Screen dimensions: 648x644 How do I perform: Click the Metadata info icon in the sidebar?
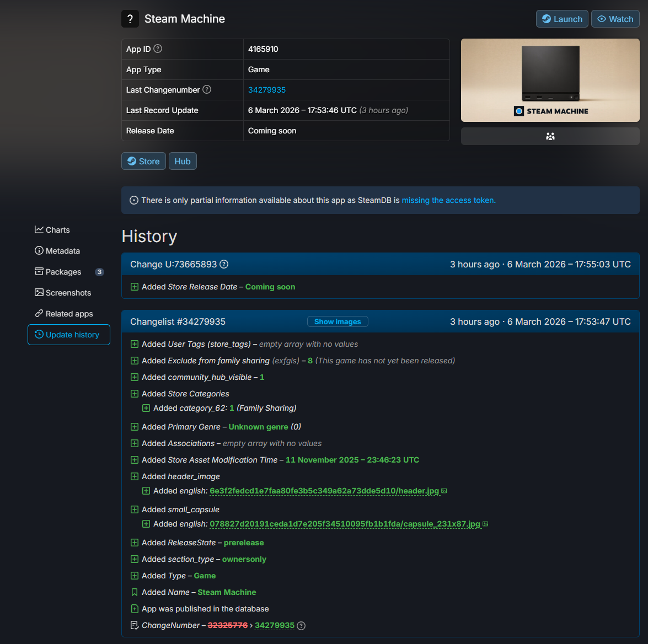tap(39, 251)
